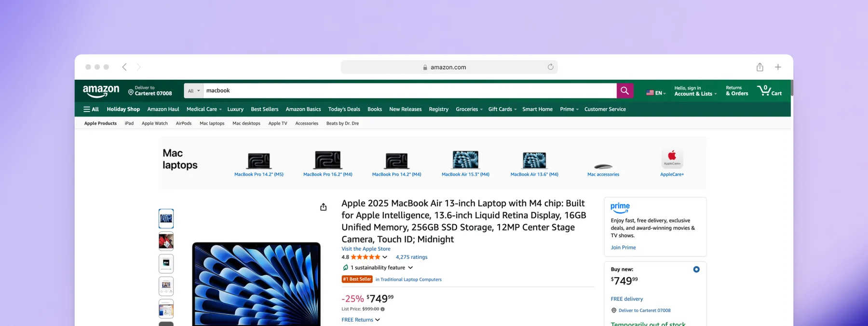
Task: Open the Registry nav item
Action: click(438, 109)
